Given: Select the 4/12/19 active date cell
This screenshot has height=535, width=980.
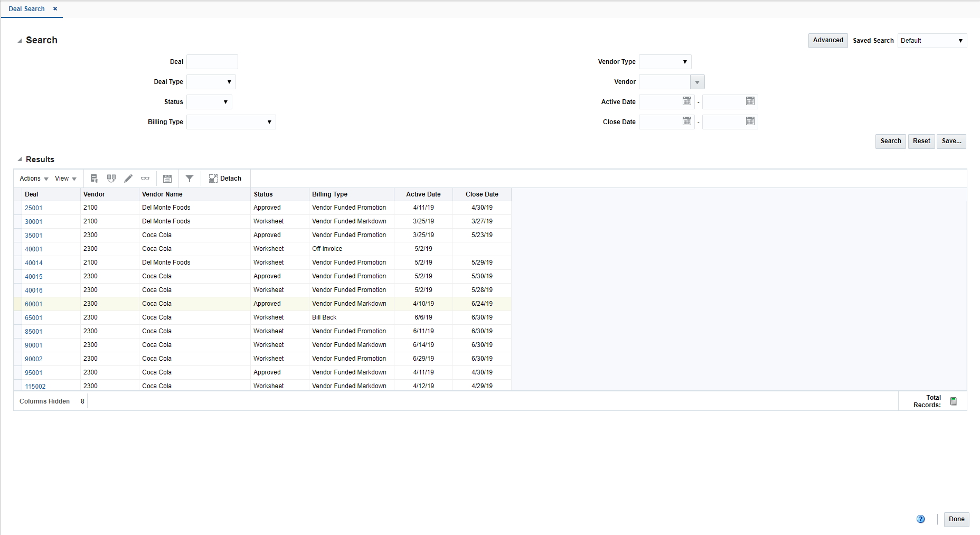Looking at the screenshot, I should click(x=423, y=386).
